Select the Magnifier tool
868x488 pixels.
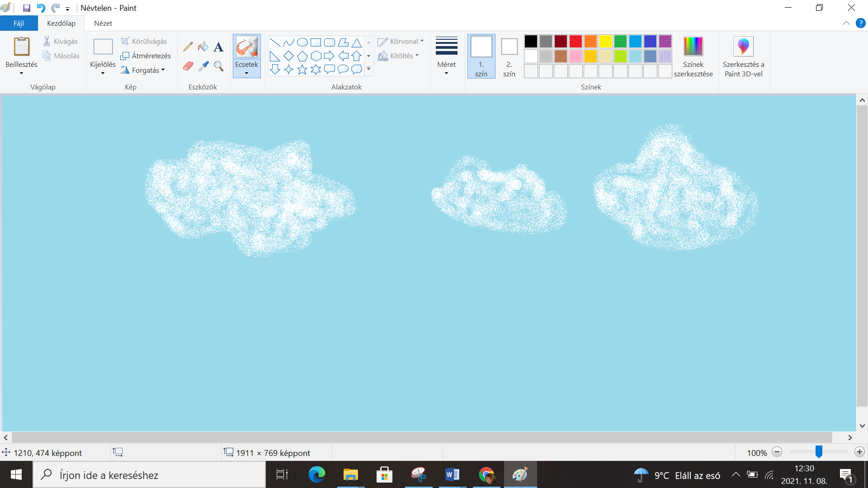(x=219, y=66)
